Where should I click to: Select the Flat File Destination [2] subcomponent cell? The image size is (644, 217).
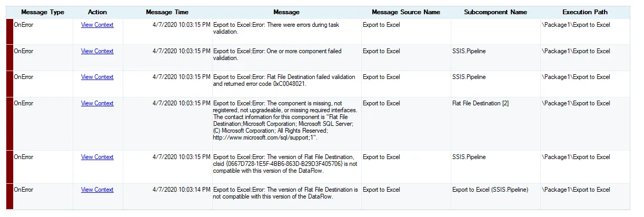pyautogui.click(x=480, y=103)
